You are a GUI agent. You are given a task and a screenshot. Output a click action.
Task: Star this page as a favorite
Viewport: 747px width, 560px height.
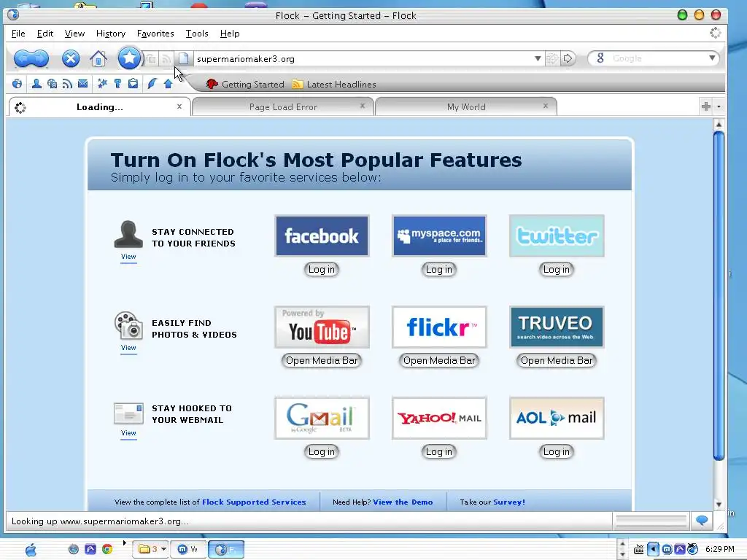[x=128, y=58]
